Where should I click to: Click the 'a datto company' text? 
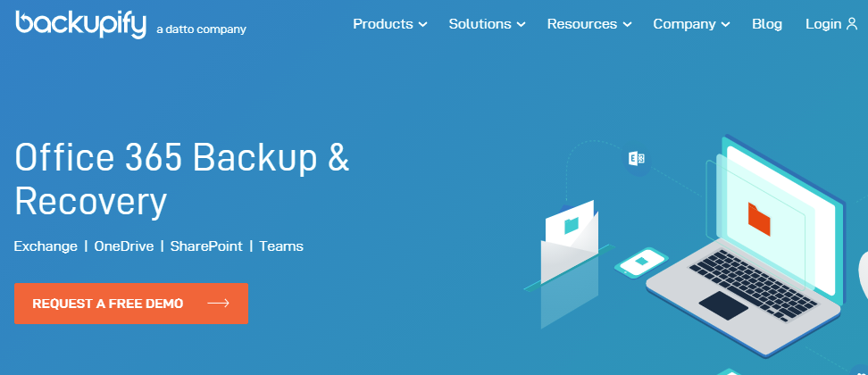coord(202,29)
